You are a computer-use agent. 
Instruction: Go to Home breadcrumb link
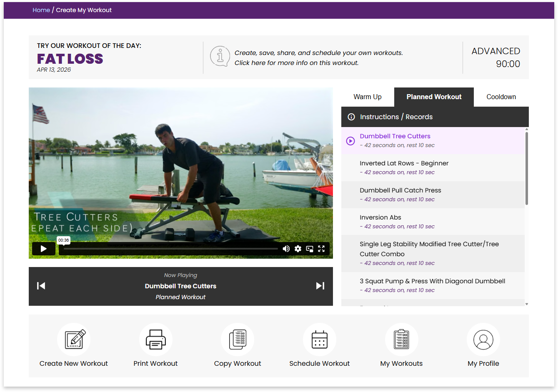41,10
